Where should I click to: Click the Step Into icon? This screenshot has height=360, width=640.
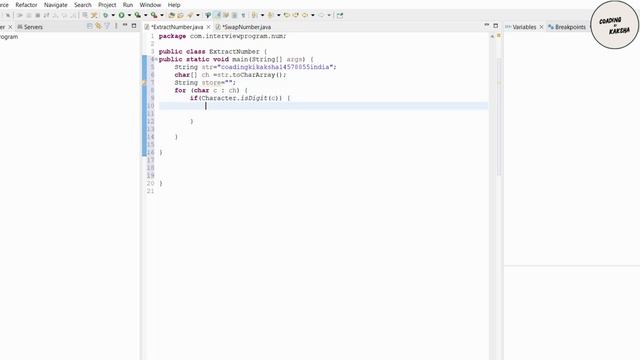click(54, 15)
